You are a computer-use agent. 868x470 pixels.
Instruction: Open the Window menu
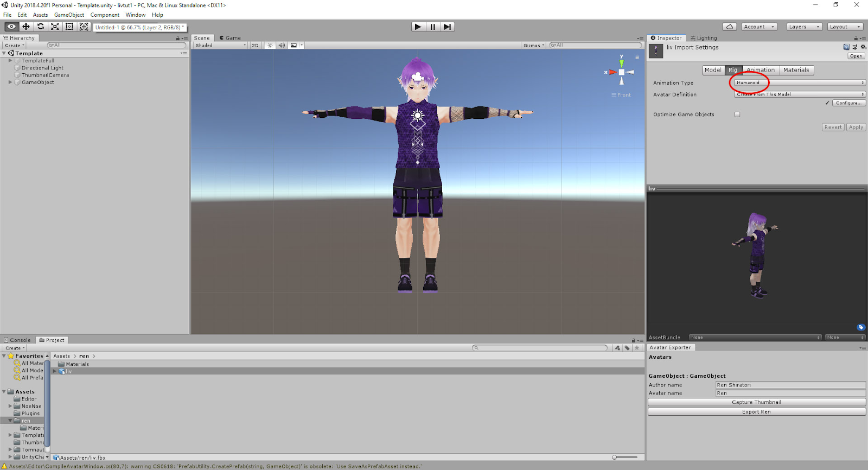point(136,15)
